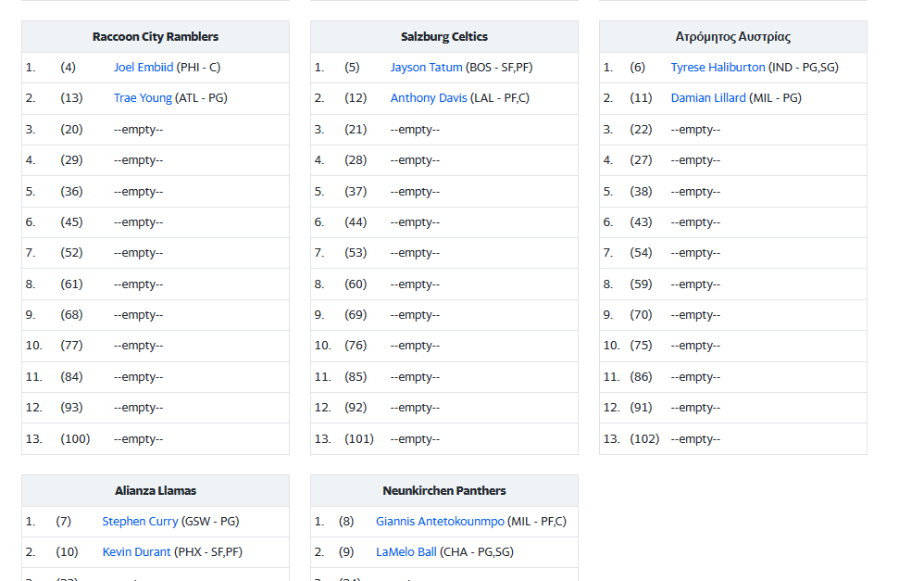924x581 pixels.
Task: Select pick number "(84)" in Raccoon City Ramblers
Action: 71,377
